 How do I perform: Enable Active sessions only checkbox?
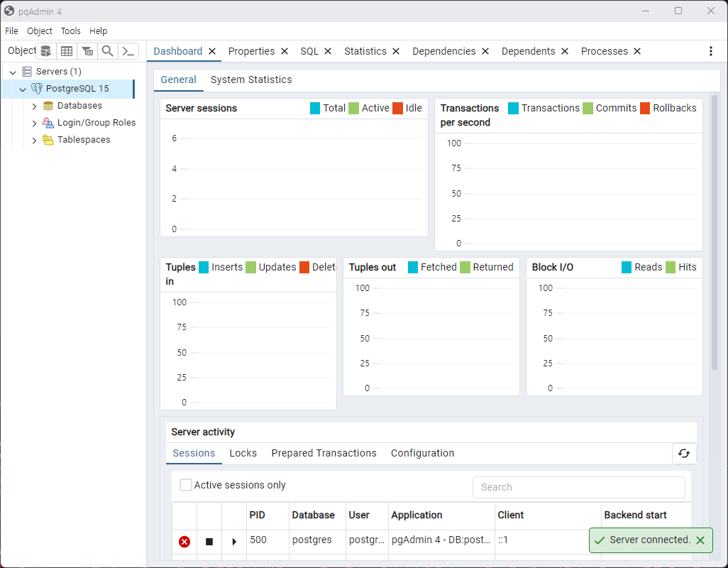186,485
